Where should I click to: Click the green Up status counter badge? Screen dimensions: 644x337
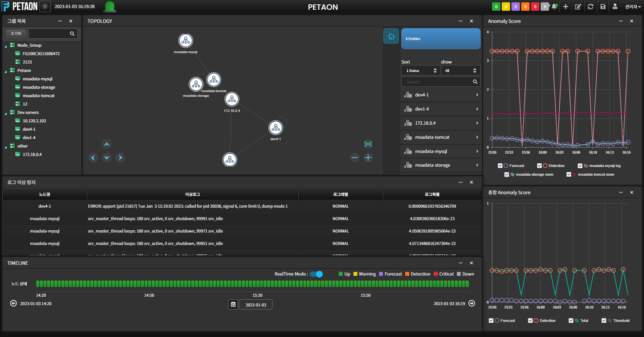tap(496, 7)
